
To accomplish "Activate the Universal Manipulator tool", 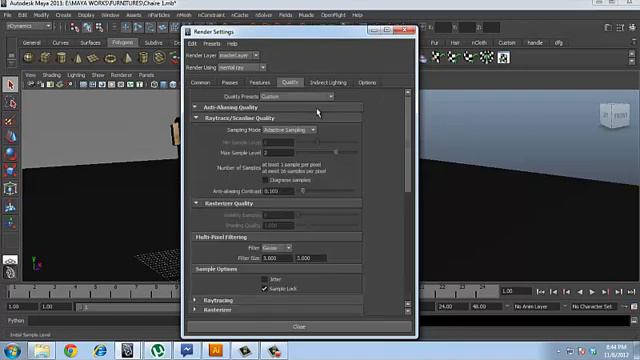I will (10, 189).
